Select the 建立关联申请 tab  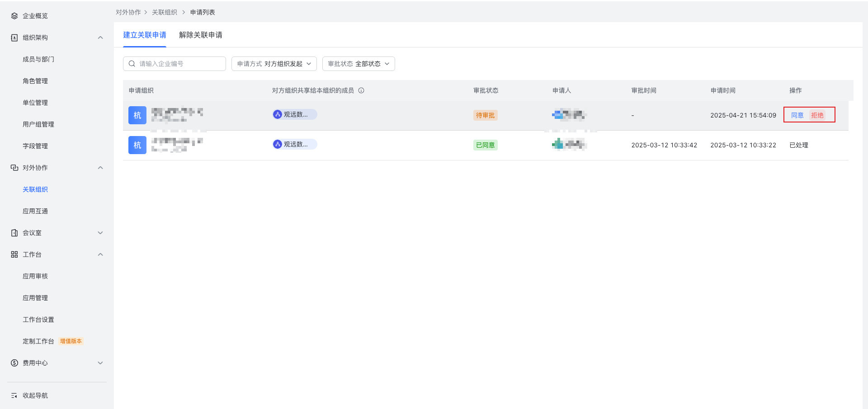145,35
